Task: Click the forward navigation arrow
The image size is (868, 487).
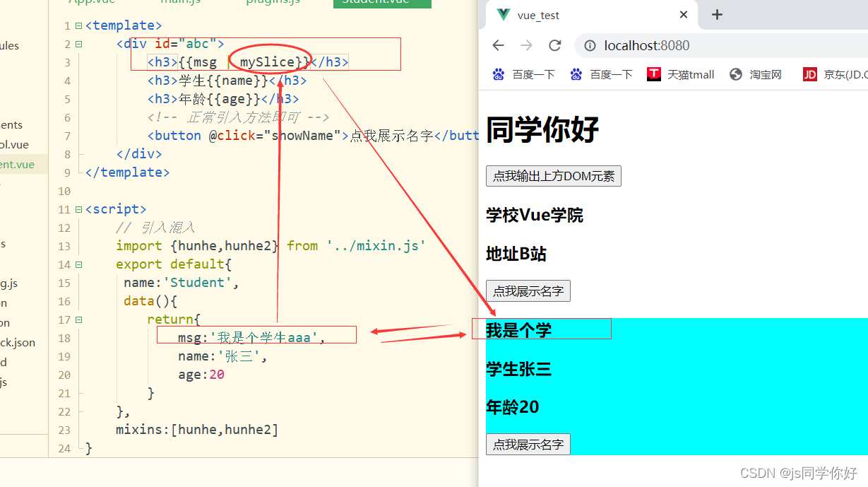Action: (x=527, y=45)
